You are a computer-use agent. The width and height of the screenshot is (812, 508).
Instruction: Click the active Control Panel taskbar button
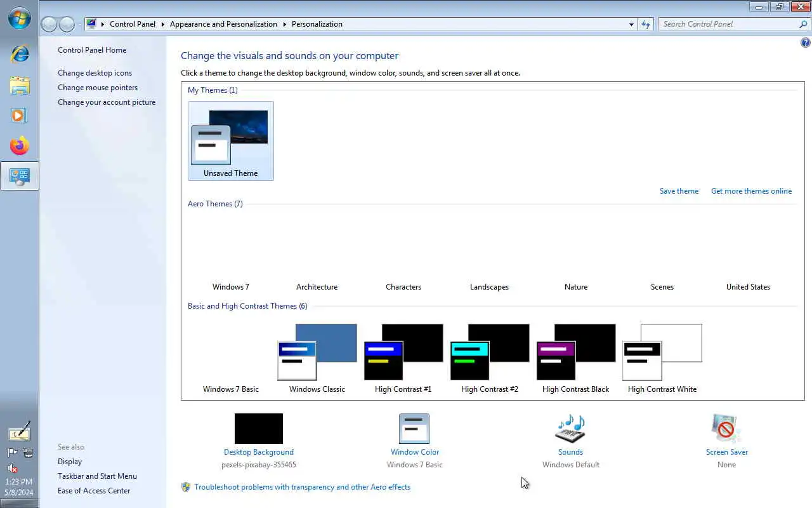click(x=20, y=177)
